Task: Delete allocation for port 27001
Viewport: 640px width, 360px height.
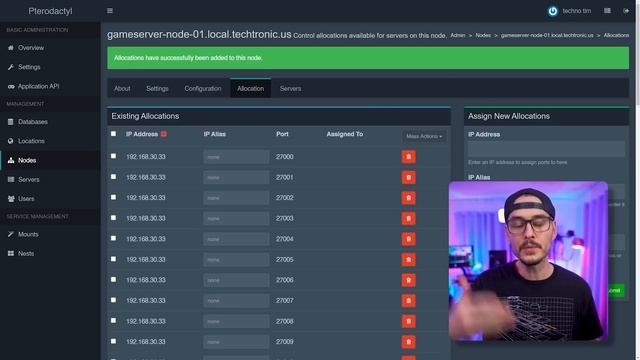Action: click(408, 178)
